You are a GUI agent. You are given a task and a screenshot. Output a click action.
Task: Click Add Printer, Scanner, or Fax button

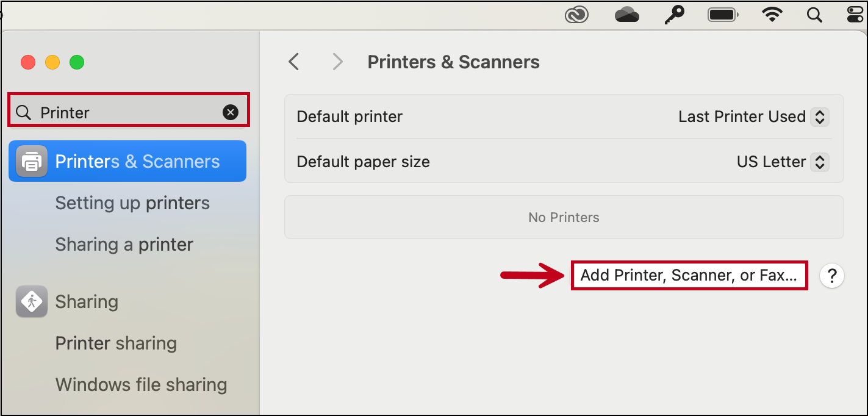(689, 276)
